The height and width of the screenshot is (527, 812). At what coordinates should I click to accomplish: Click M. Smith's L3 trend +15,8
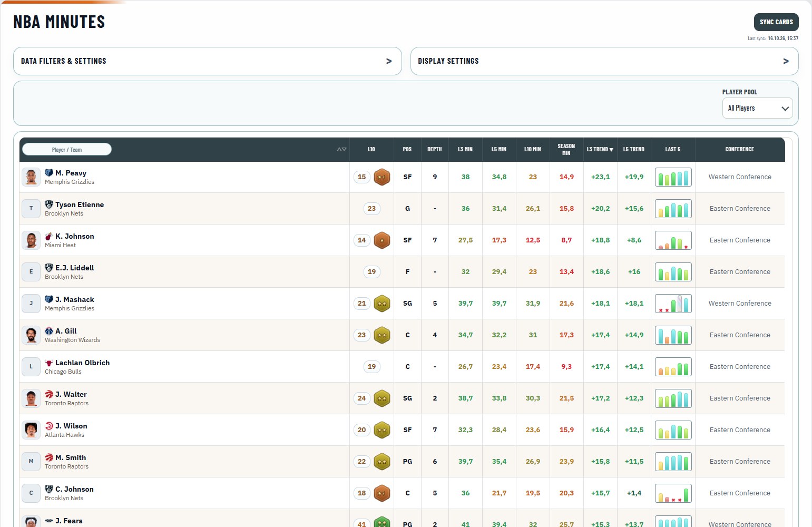pos(600,462)
